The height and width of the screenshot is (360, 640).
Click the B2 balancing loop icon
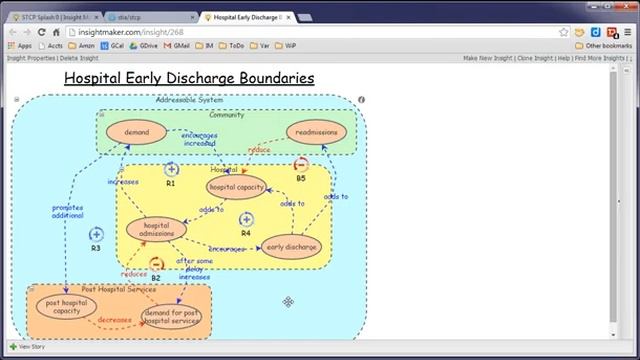pos(156,264)
